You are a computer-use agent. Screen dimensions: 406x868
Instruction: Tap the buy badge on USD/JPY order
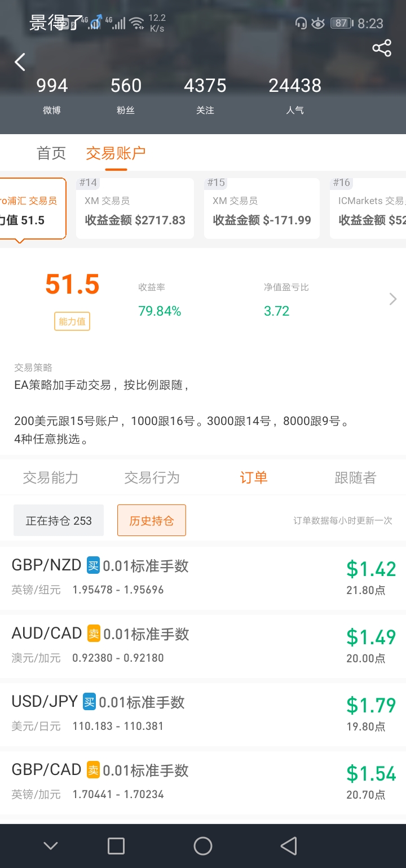click(89, 702)
